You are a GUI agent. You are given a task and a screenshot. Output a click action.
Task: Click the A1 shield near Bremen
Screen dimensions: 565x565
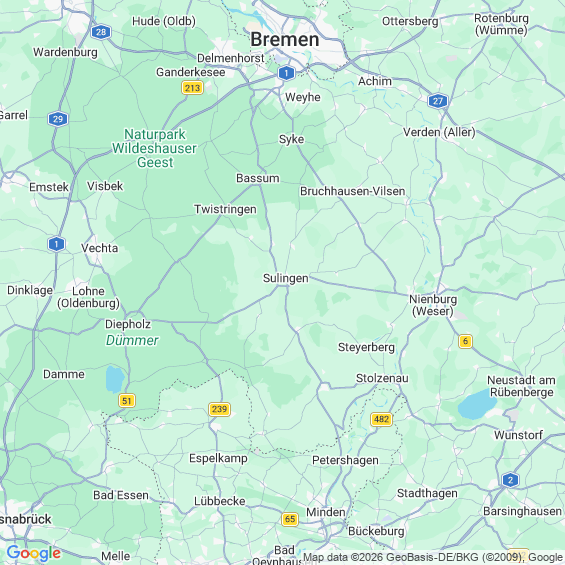coord(286,73)
